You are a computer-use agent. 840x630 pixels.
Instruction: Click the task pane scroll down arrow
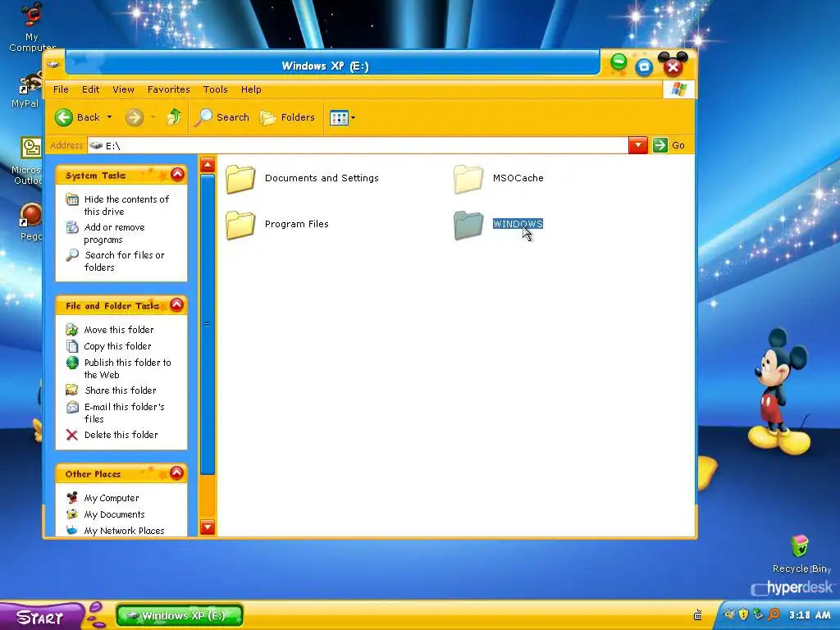click(208, 527)
